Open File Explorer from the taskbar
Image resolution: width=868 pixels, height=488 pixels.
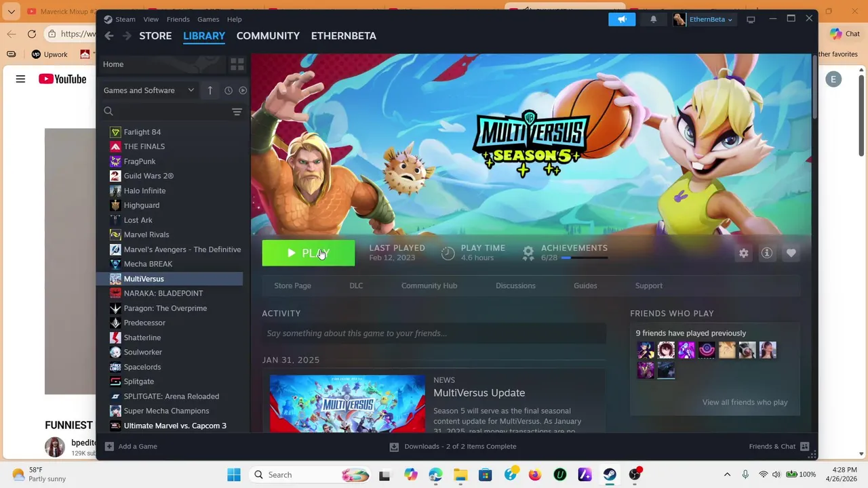point(460,474)
